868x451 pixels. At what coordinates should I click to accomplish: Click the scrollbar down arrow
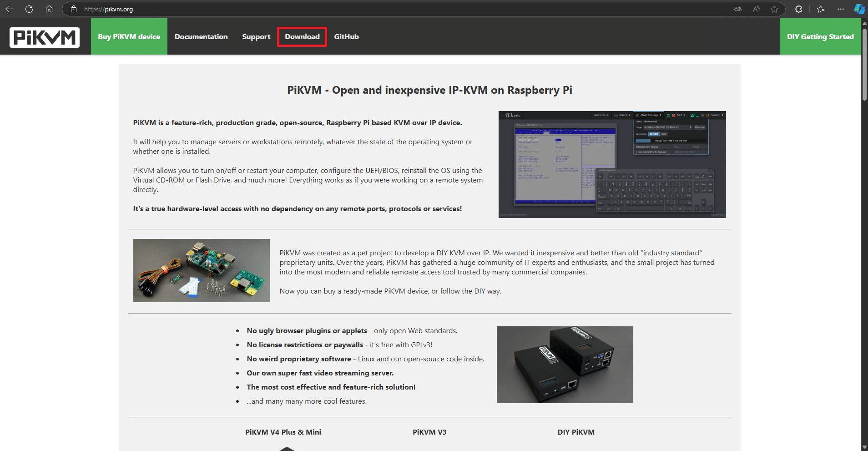(x=864, y=447)
